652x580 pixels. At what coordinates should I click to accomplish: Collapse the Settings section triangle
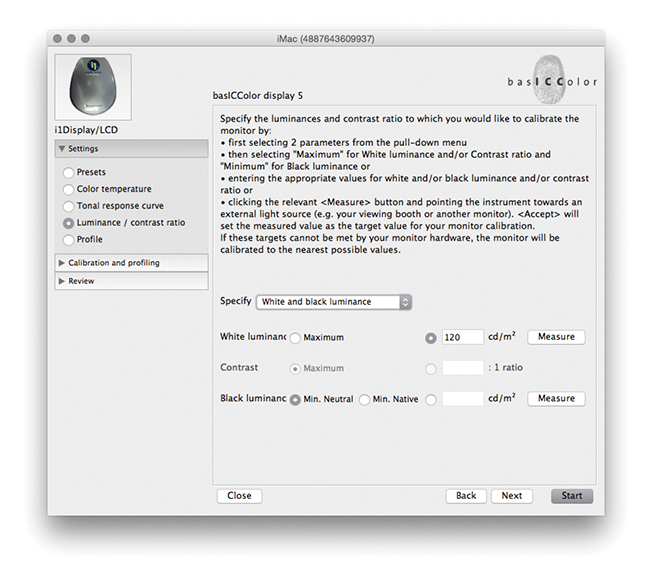pos(62,148)
